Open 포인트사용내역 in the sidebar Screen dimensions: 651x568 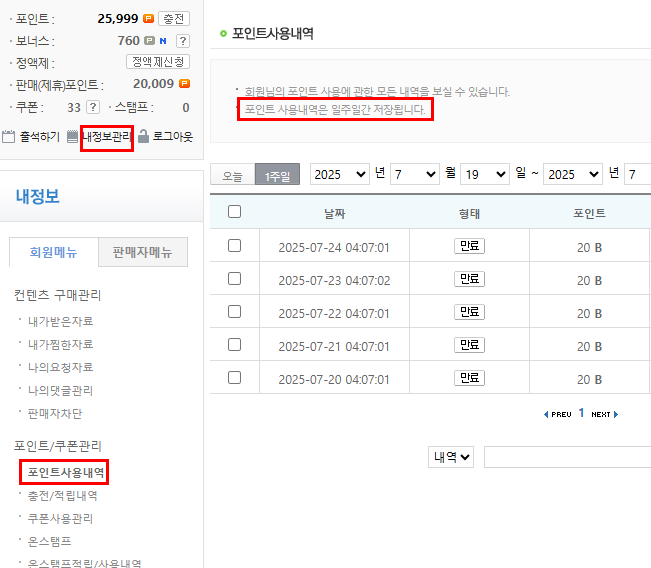(x=66, y=472)
